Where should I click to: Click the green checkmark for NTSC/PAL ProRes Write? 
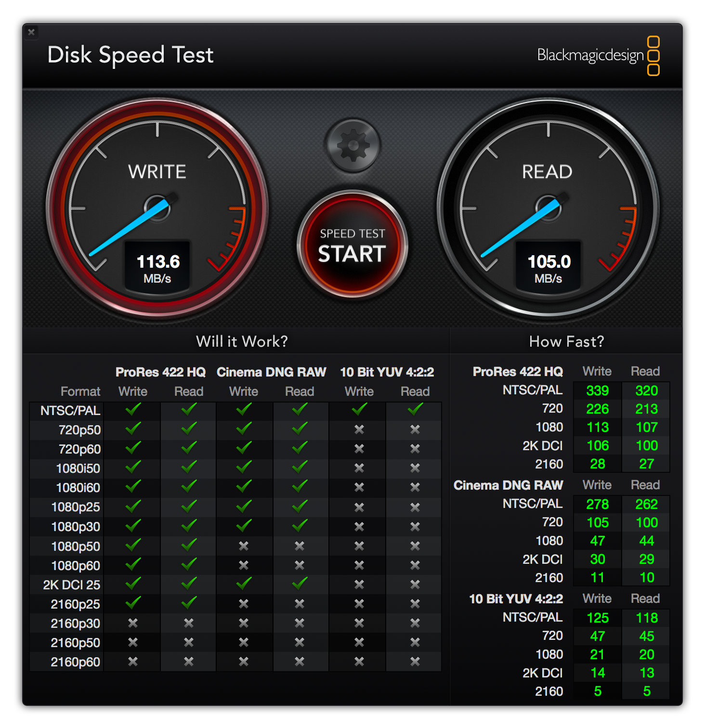(x=132, y=411)
